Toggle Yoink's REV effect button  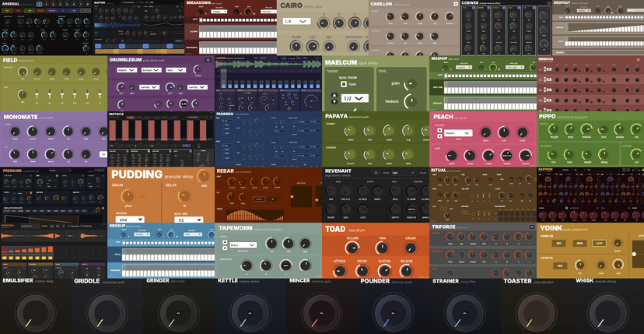(x=559, y=265)
